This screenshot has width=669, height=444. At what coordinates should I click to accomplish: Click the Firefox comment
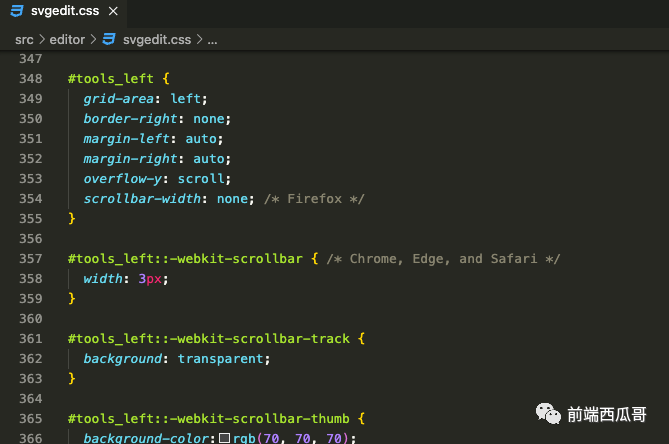pyautogui.click(x=314, y=199)
